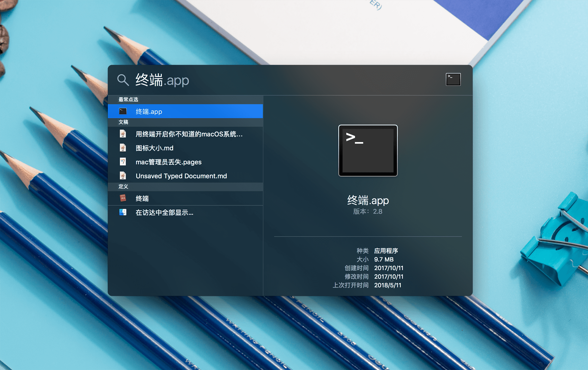Click the markdown icon beside 图标大小.md

pos(123,148)
